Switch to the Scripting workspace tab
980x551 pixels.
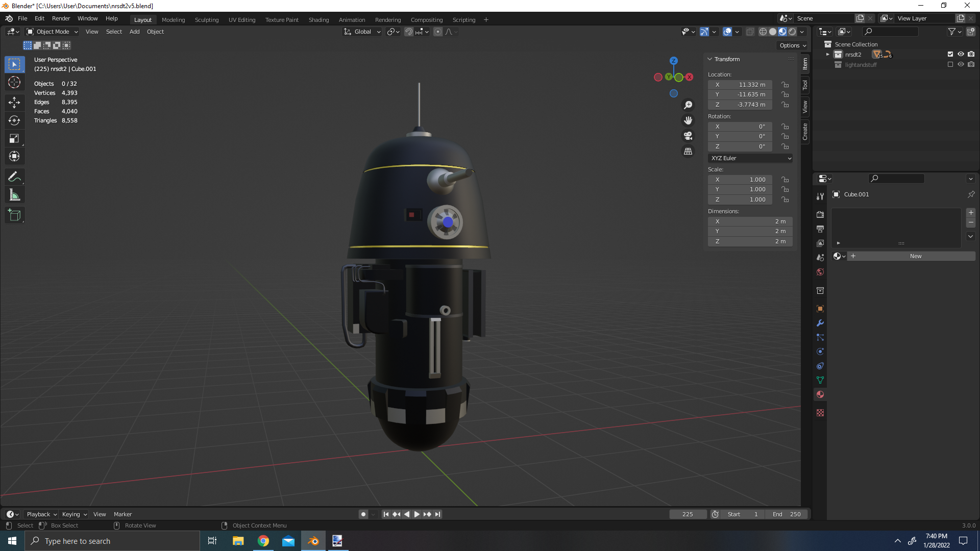pyautogui.click(x=463, y=20)
